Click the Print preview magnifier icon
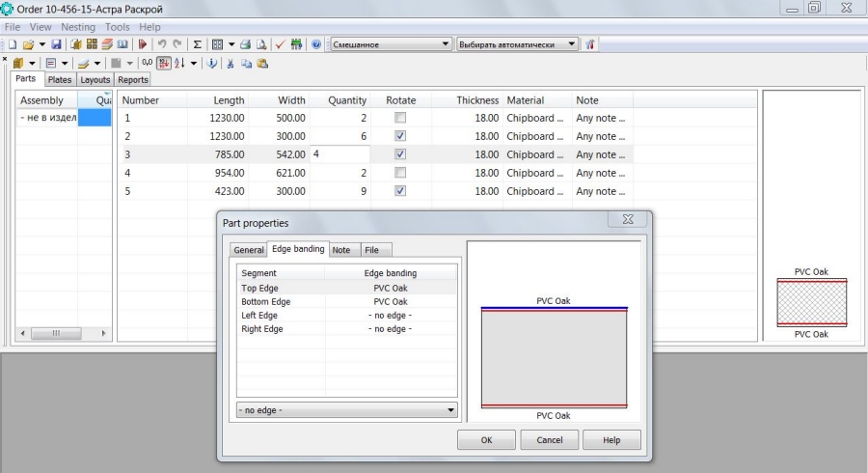Screen dimensions: 868x473 click(x=260, y=44)
